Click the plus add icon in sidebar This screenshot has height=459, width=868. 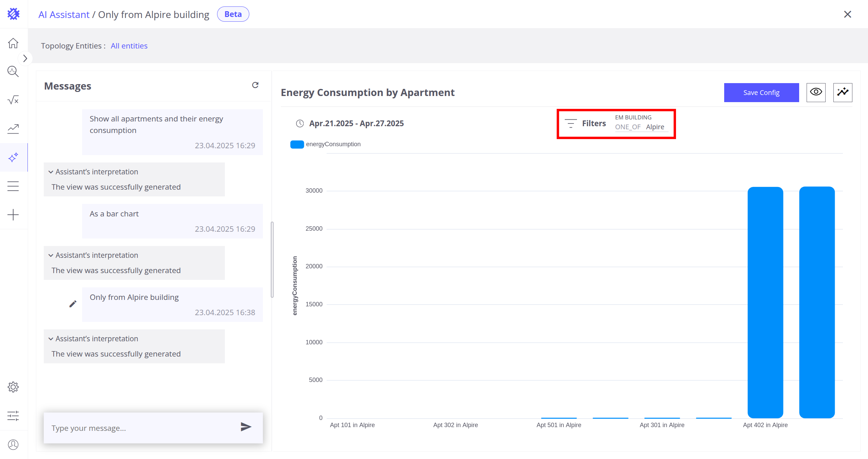click(13, 215)
